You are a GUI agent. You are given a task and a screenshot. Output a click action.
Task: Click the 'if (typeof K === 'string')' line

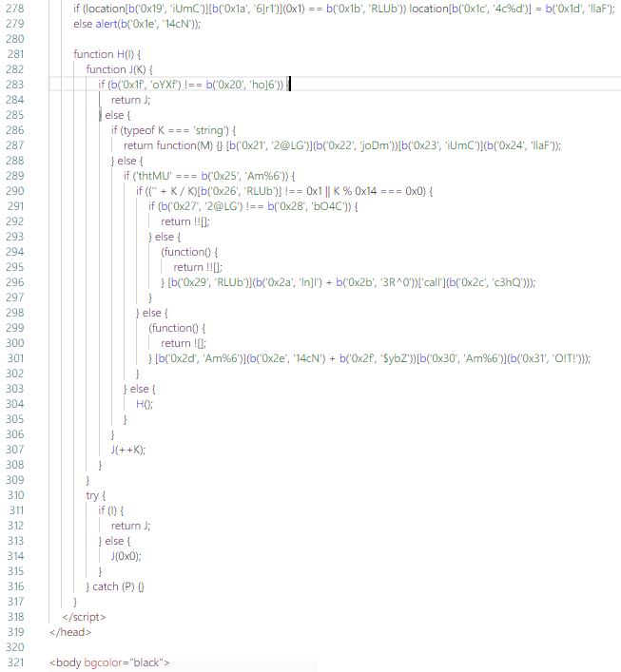pyautogui.click(x=174, y=130)
